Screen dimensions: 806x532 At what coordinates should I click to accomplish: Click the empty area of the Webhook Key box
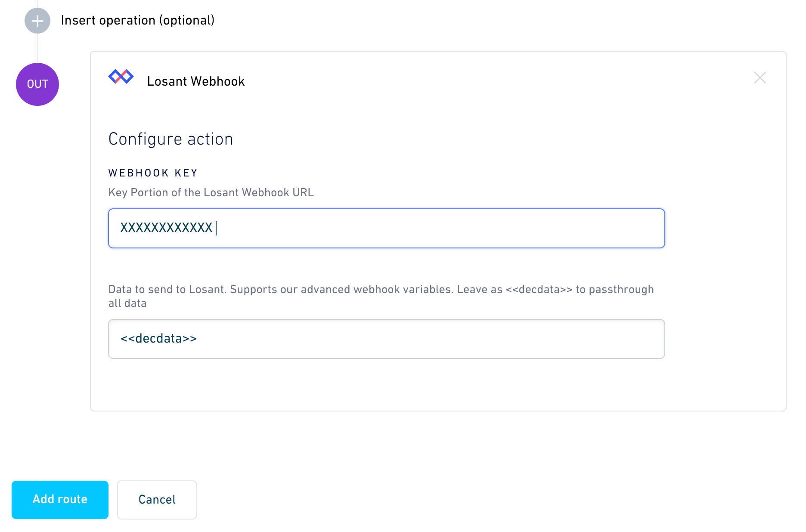[439, 229]
